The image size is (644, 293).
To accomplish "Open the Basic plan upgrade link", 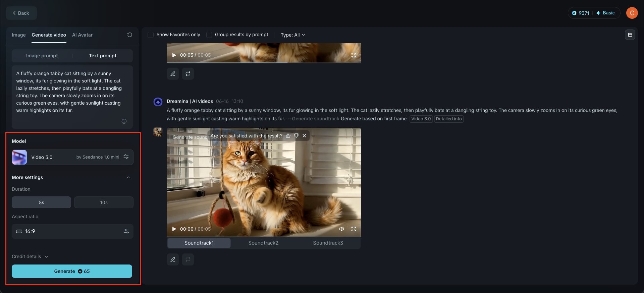I will pyautogui.click(x=605, y=13).
